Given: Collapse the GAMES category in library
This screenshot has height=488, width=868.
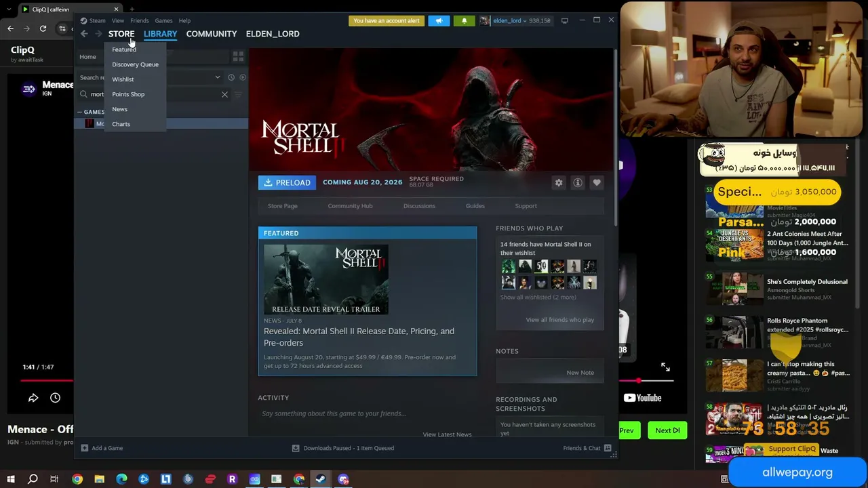Looking at the screenshot, I should coord(79,112).
